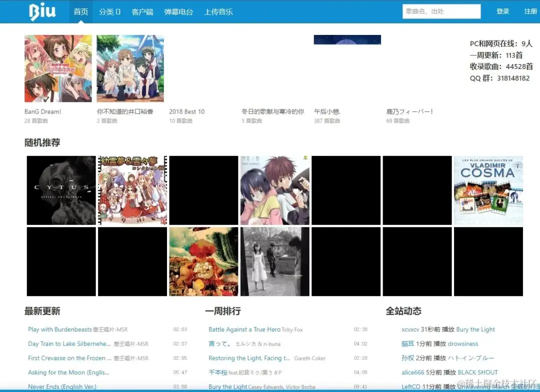Open BLACK SHOUT in site activity

(477, 372)
